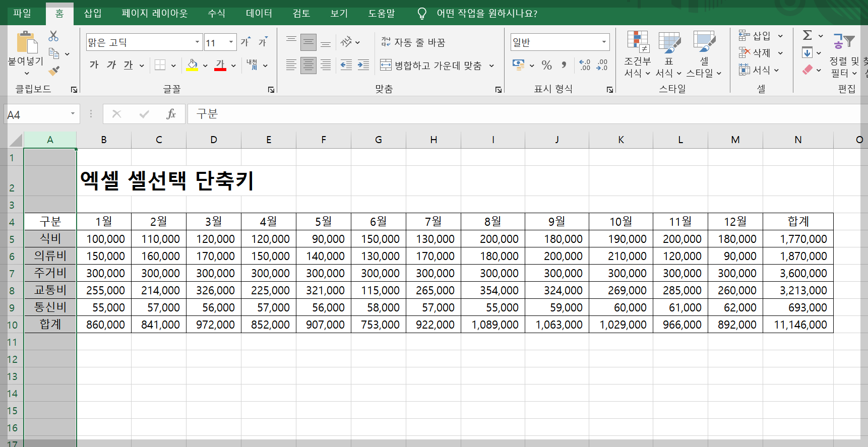The width and height of the screenshot is (868, 447).
Task: Expand merge and center dropdown arrow
Action: tap(491, 66)
